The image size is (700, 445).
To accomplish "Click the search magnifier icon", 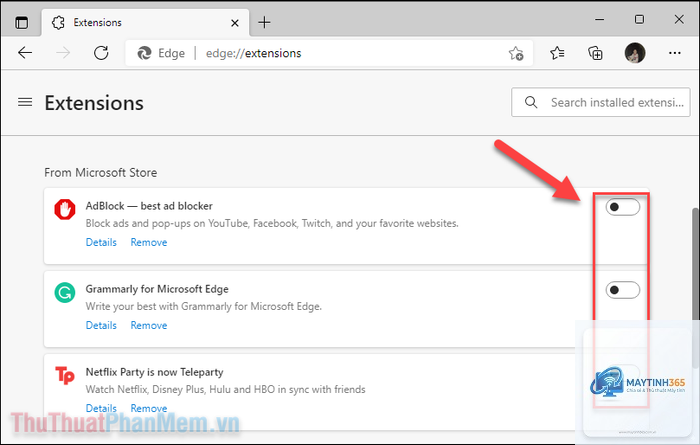I will click(x=531, y=102).
